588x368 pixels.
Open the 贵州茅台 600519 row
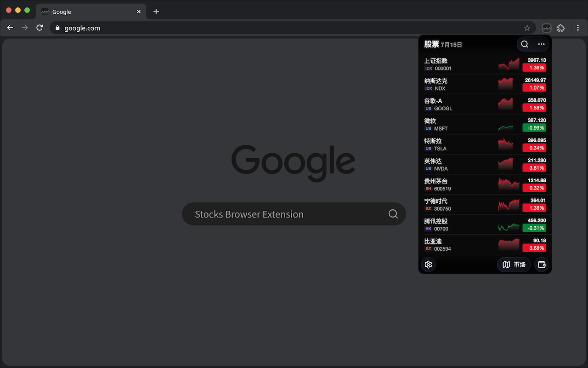coord(485,184)
